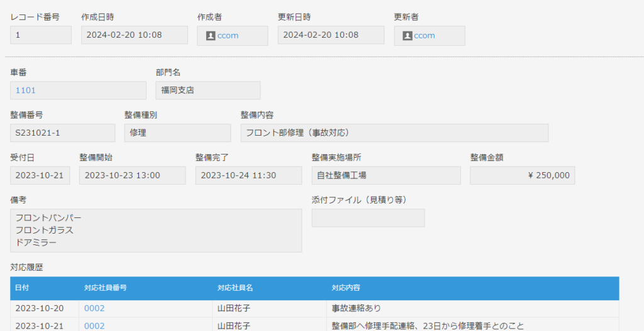Open the 作成者 ccom profile link
Screen dimensions: 644x331
click(x=228, y=36)
